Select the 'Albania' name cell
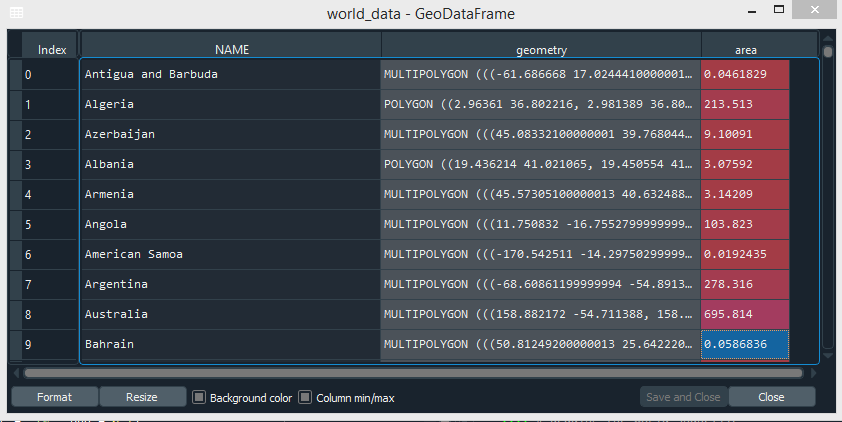Viewport: 842px width, 422px height. tap(230, 164)
